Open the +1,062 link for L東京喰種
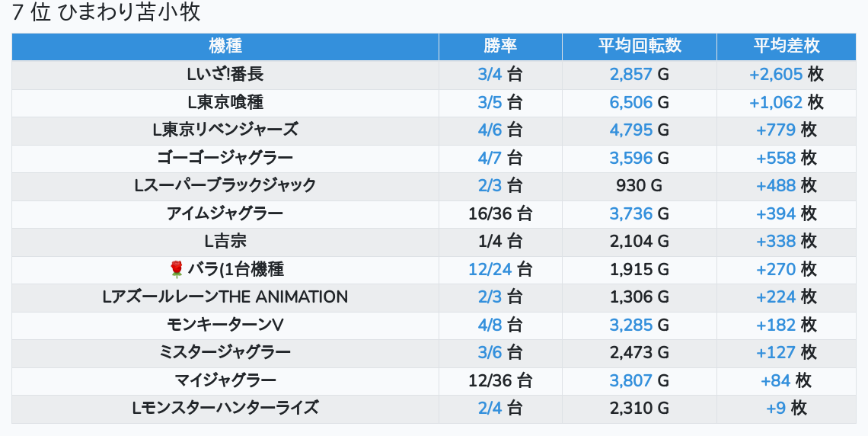Screen dimensions: 868x436 coord(775,102)
